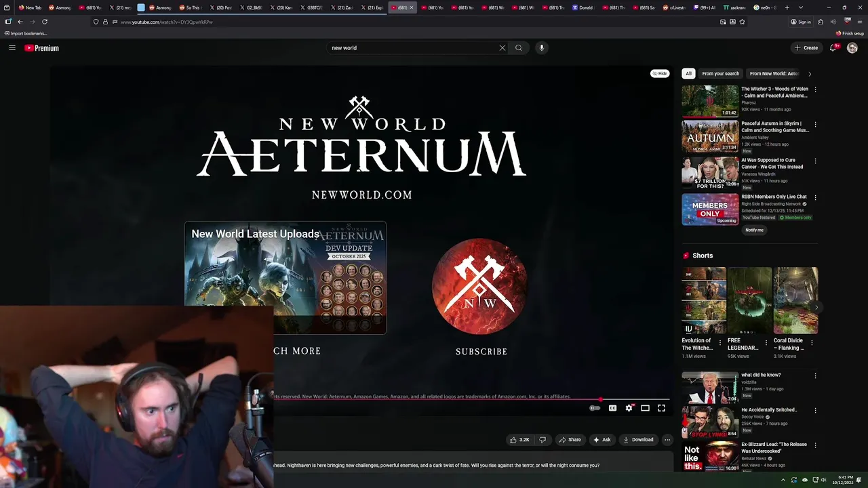The width and height of the screenshot is (868, 488).
Task: Click the browser Sign in button
Action: [800, 22]
